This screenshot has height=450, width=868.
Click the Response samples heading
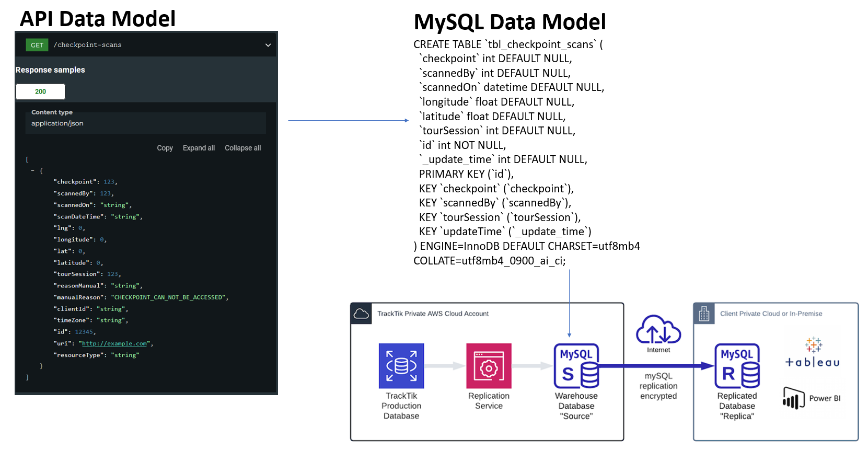coord(50,70)
